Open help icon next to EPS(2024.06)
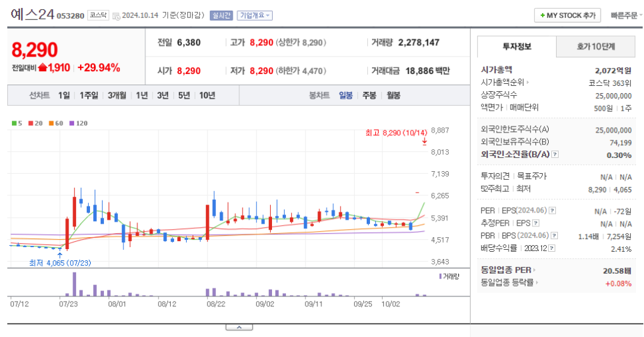This screenshot has width=644, height=337. click(x=553, y=210)
